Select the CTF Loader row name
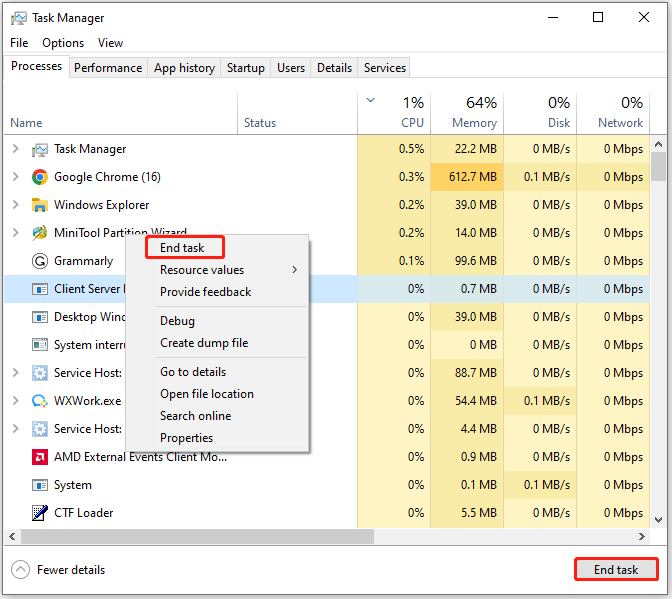Viewport: 672px width, 599px height. 84,513
